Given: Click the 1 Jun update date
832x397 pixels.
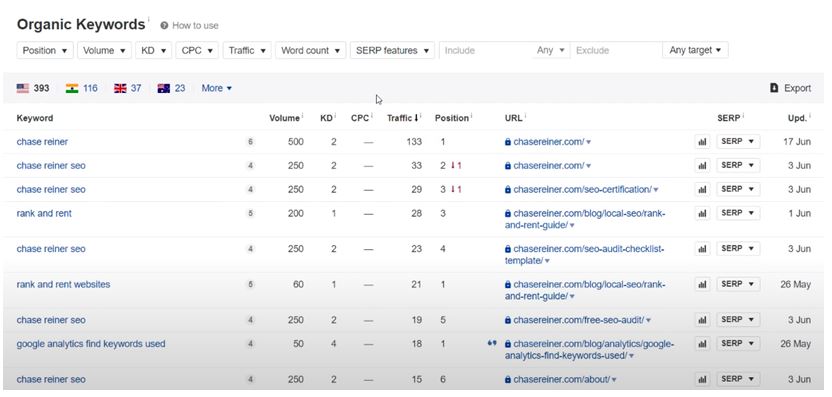Looking at the screenshot, I should (x=800, y=213).
